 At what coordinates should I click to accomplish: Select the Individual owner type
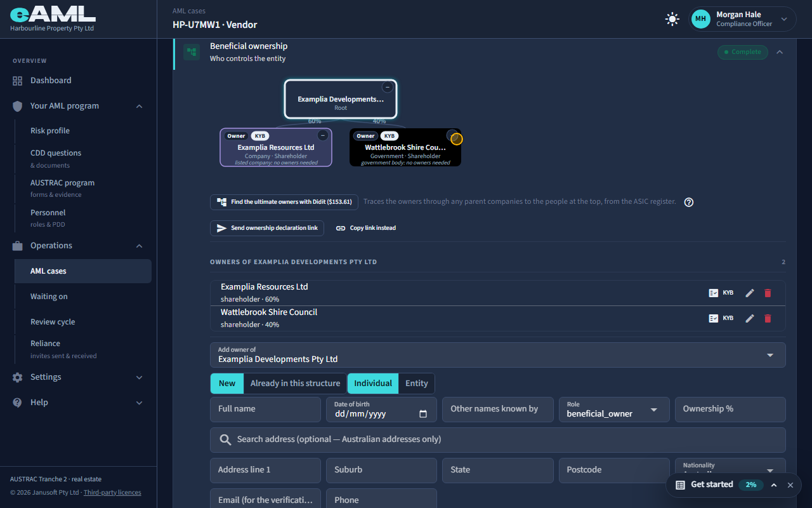coord(373,383)
